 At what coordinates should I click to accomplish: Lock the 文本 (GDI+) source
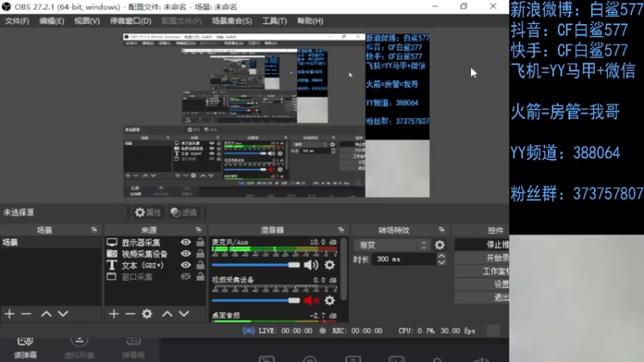[200, 265]
